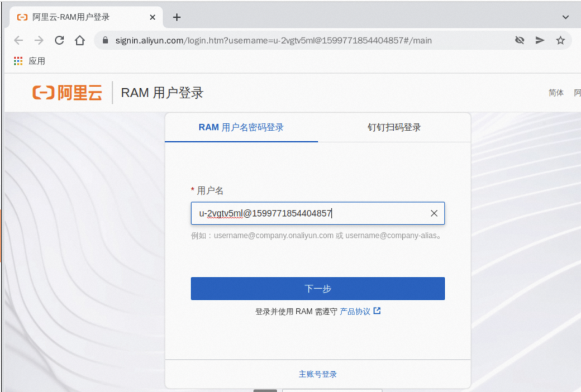This screenshot has height=392, width=581.
Task: Go to 主账号登录
Action: (317, 374)
